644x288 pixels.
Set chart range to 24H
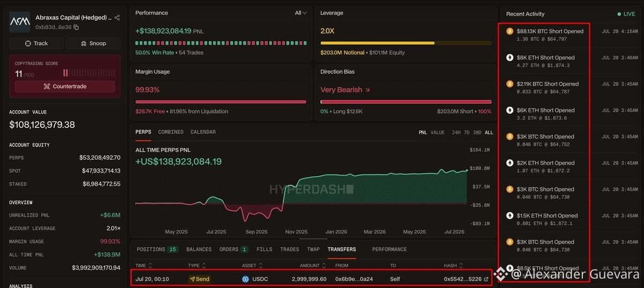[x=456, y=132]
